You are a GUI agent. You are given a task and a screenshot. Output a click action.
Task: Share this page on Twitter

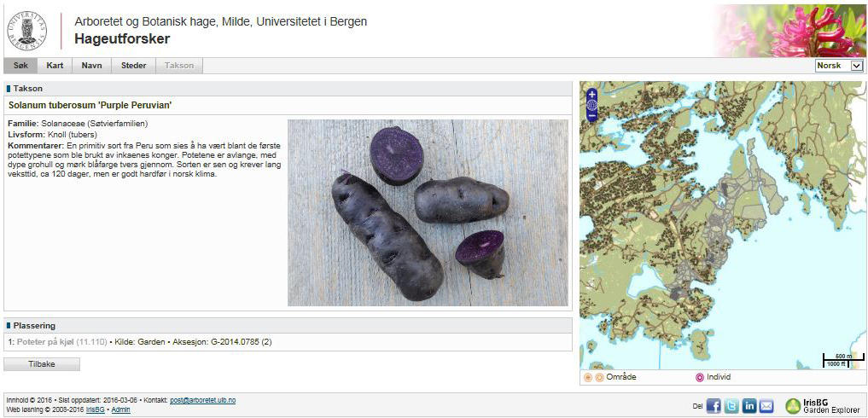click(x=731, y=406)
